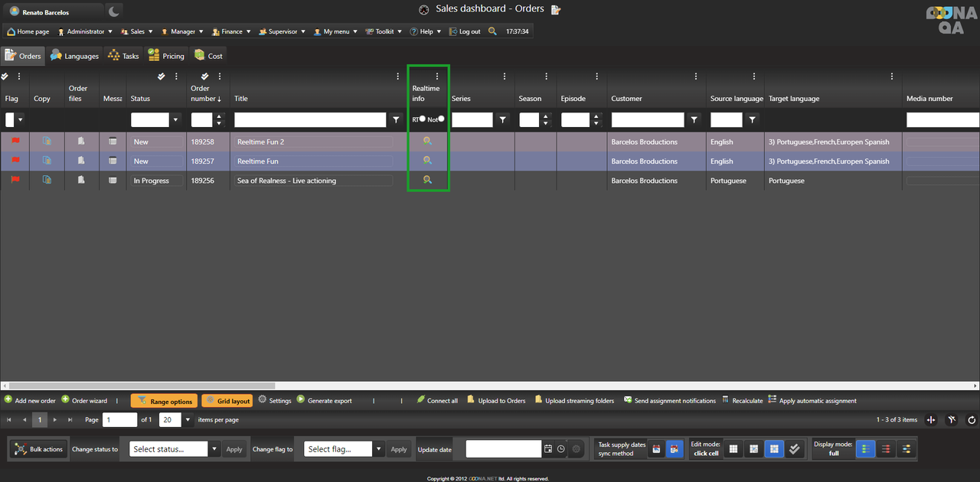980x482 pixels.
Task: Expand the Select status dropdown
Action: click(214, 449)
